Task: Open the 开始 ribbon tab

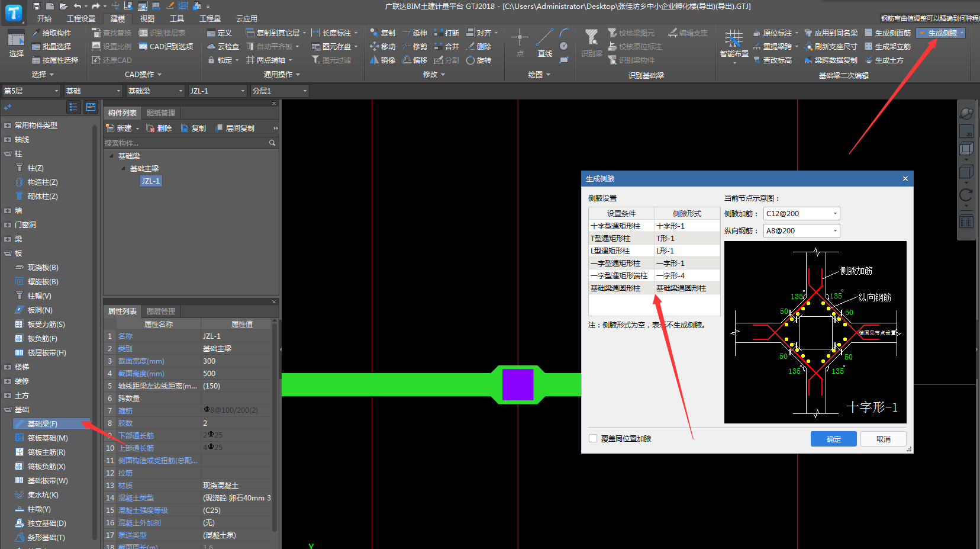Action: [44, 19]
